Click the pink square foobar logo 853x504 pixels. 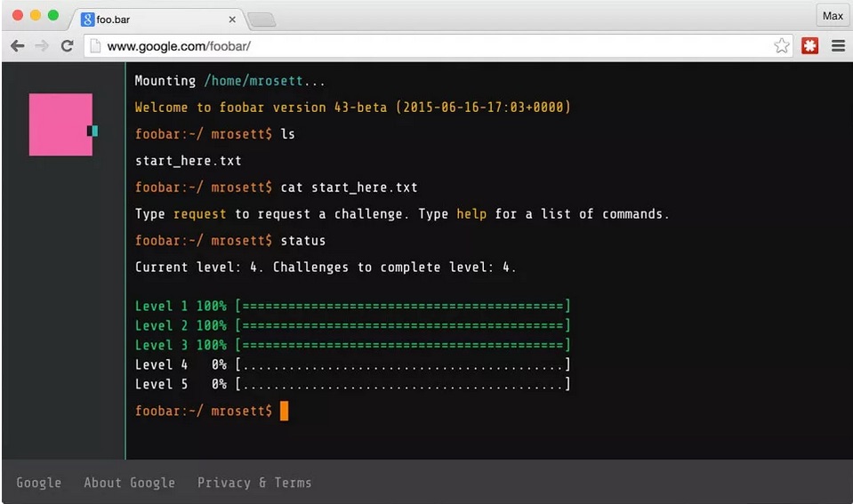(x=60, y=124)
